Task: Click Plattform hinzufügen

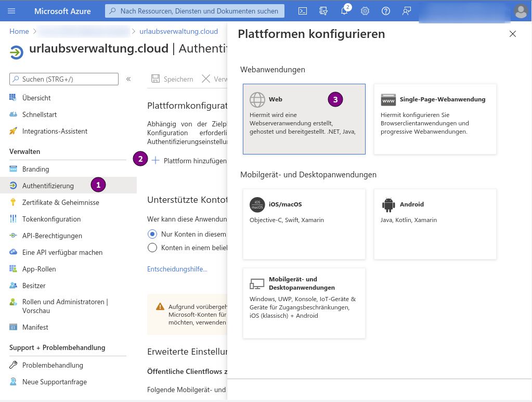Action: pyautogui.click(x=189, y=161)
